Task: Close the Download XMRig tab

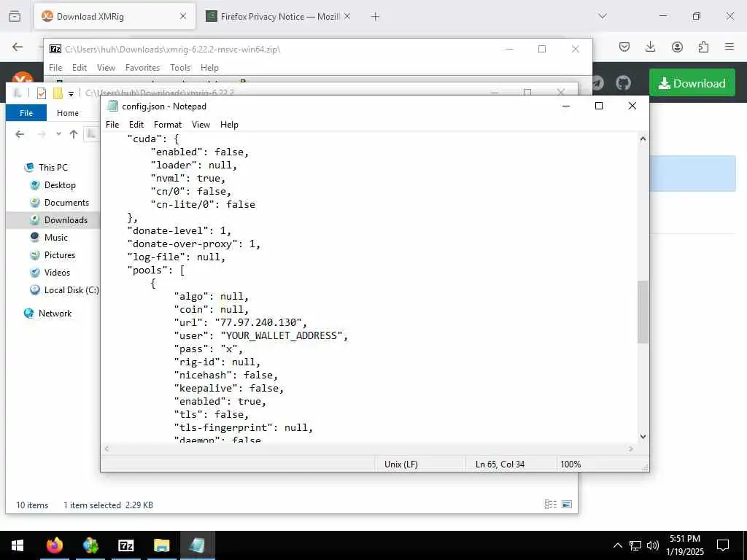Action: pyautogui.click(x=183, y=17)
